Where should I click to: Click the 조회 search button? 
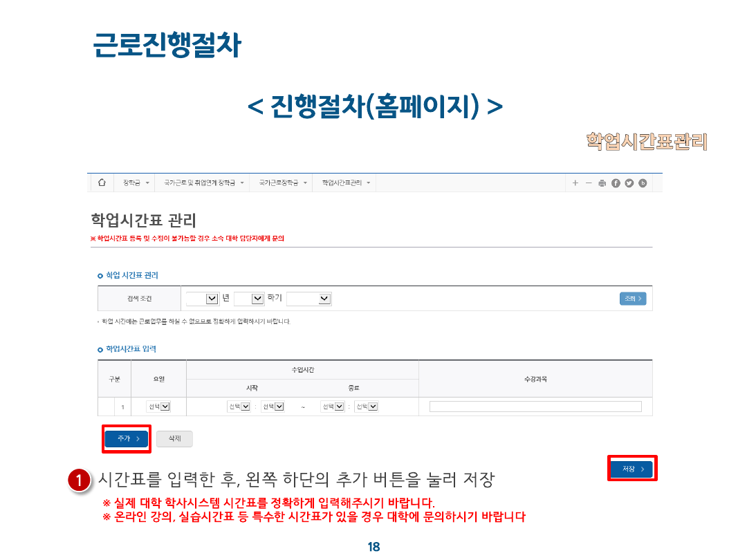point(632,299)
